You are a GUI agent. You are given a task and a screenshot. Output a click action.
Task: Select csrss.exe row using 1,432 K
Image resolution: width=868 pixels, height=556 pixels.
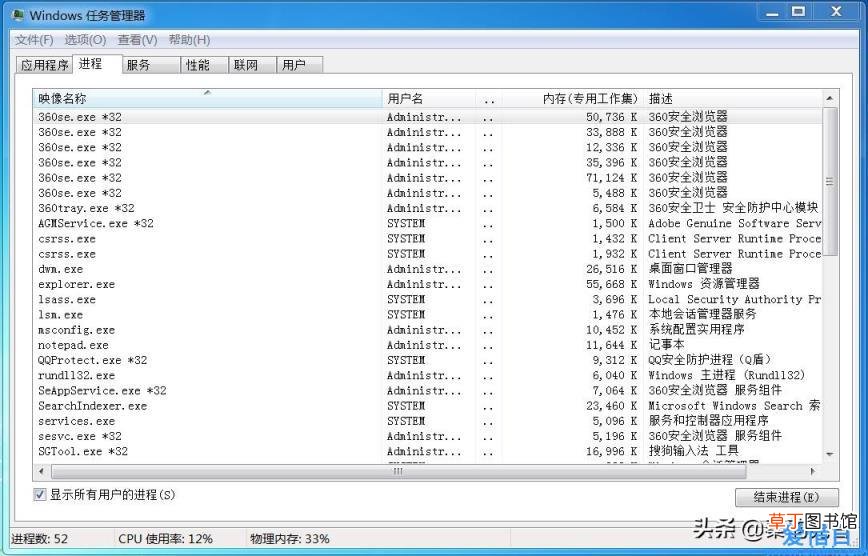(427, 239)
